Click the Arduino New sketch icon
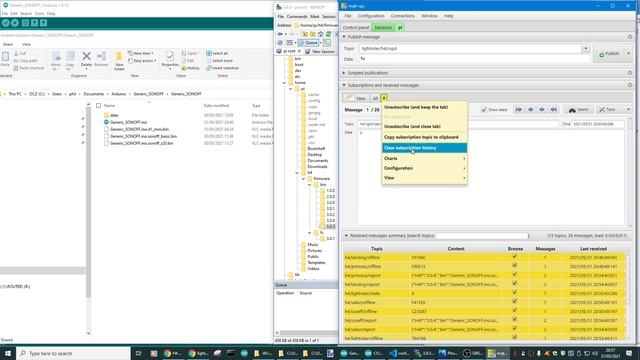Image resolution: width=640 pixels, height=360 pixels. pos(25,23)
